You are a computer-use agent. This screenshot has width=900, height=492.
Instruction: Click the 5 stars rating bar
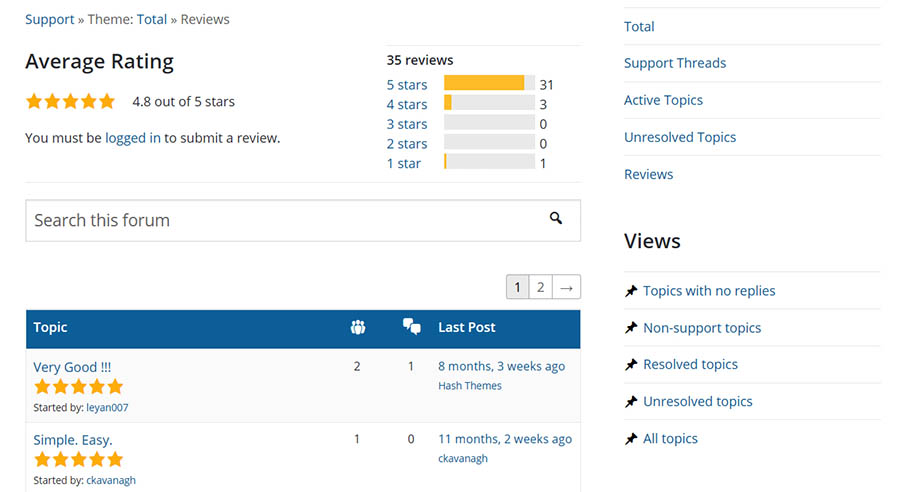[490, 83]
